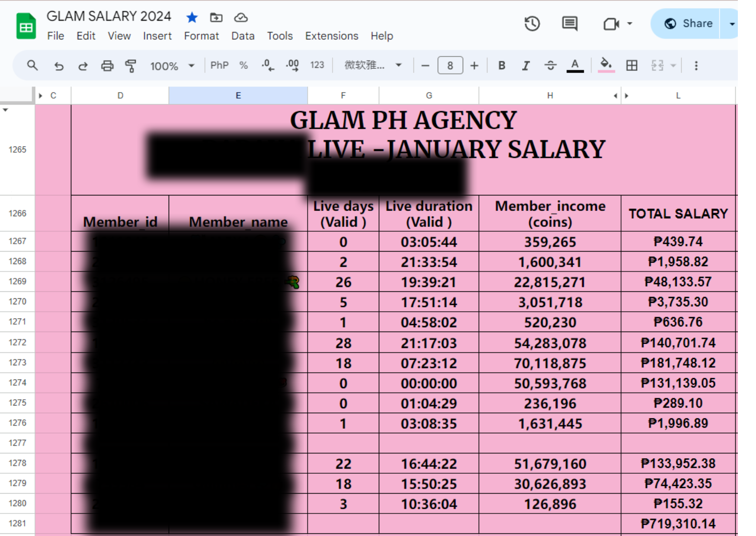Expand hidden columns before column L

click(626, 96)
